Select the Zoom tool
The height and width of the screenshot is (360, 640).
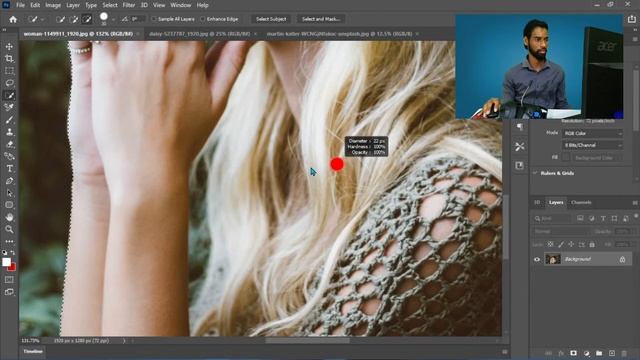pyautogui.click(x=9, y=229)
